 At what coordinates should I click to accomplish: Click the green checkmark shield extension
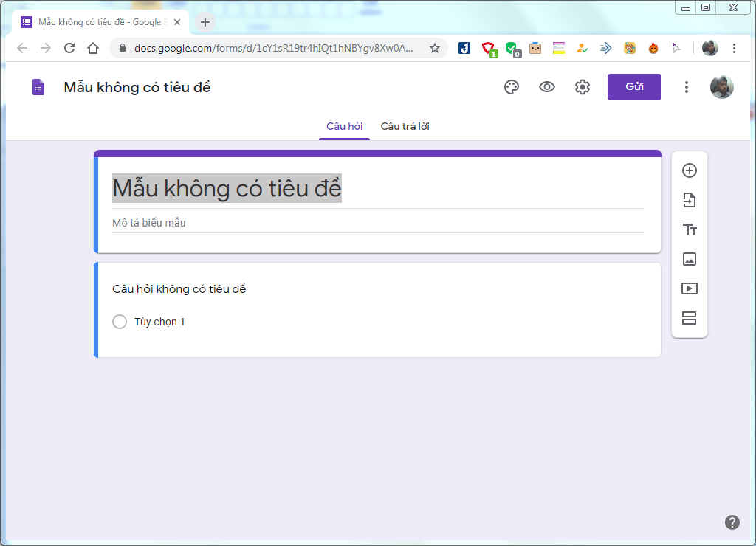(512, 49)
